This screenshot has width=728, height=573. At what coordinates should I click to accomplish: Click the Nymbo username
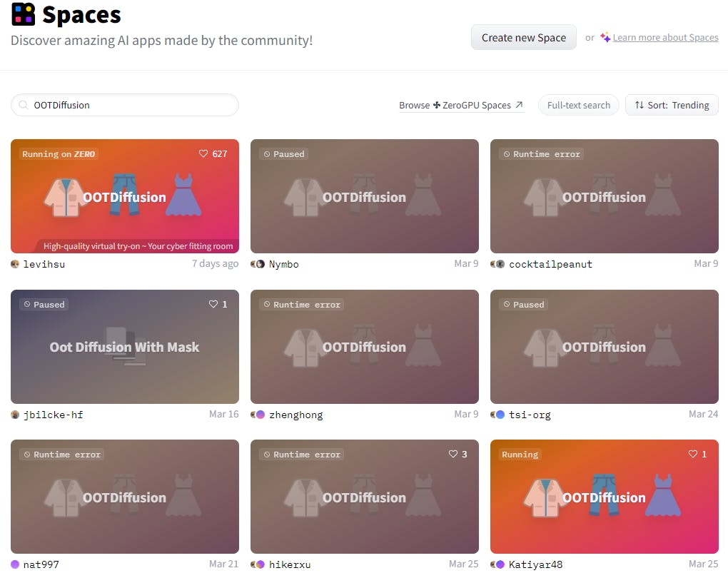point(284,264)
